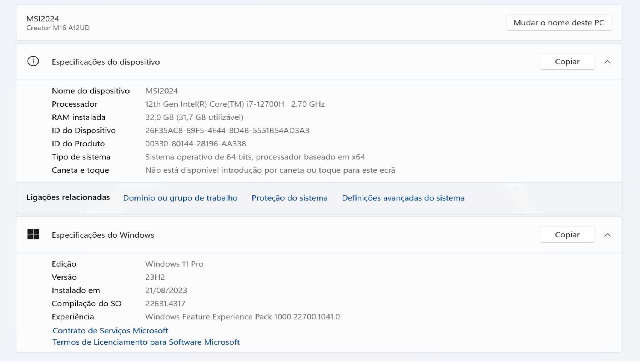Select Windows Feature Experience Pack 1000.22700.1041.0 value
640x364 pixels.
(x=242, y=317)
